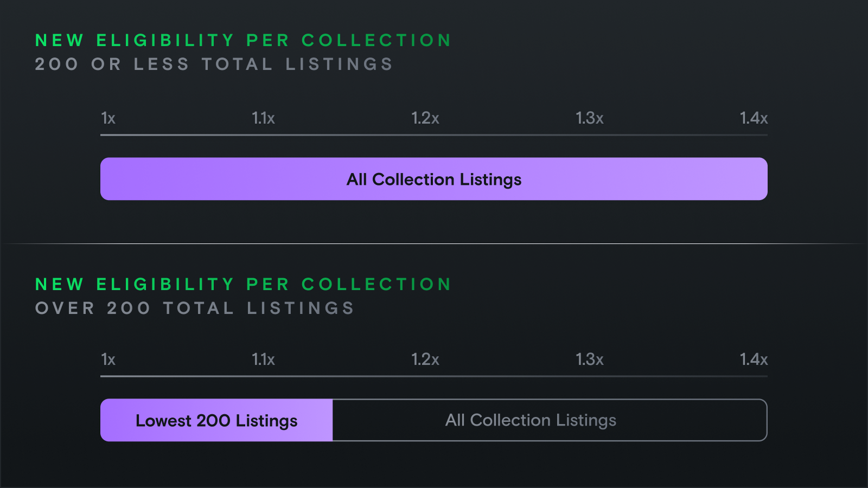
Task: Click the 1.3x mark in the over 200 listings scale
Action: tap(589, 359)
